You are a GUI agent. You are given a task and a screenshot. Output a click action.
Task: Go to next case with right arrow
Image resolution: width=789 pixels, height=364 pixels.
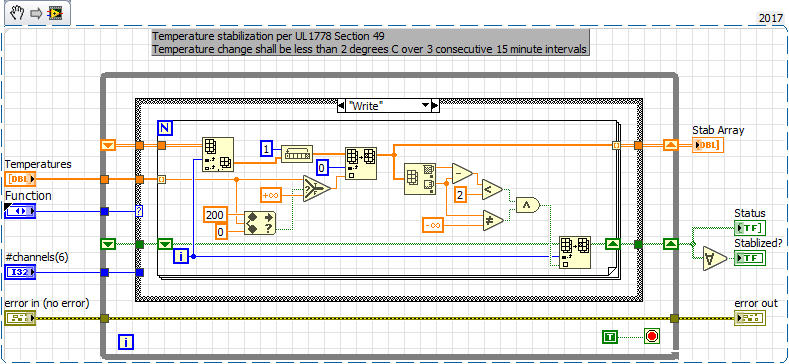pyautogui.click(x=435, y=106)
